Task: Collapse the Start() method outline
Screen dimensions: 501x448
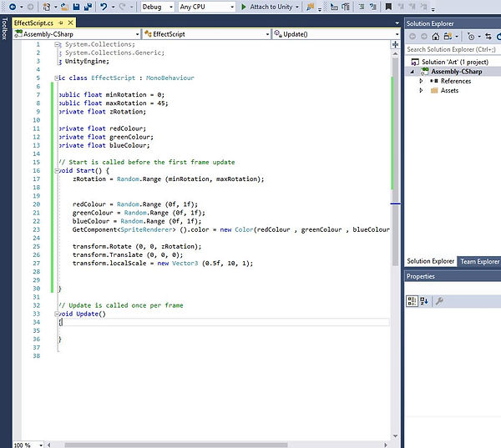Action: [x=57, y=170]
